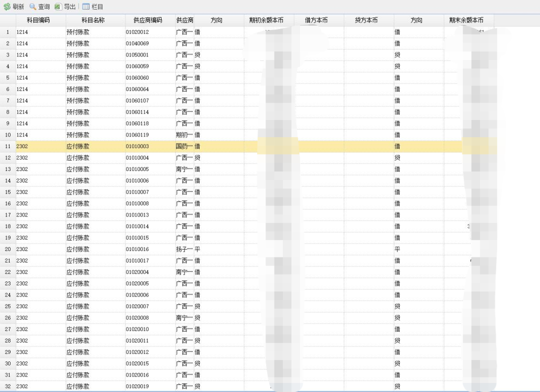Open the 栏目 column settings
This screenshot has height=392, width=540.
(x=92, y=6)
